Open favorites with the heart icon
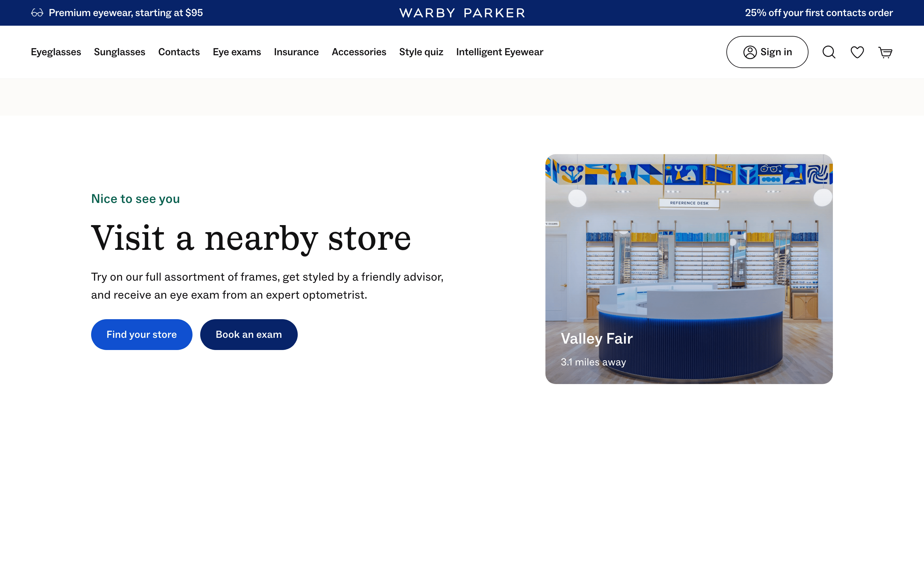The image size is (924, 578). click(857, 52)
